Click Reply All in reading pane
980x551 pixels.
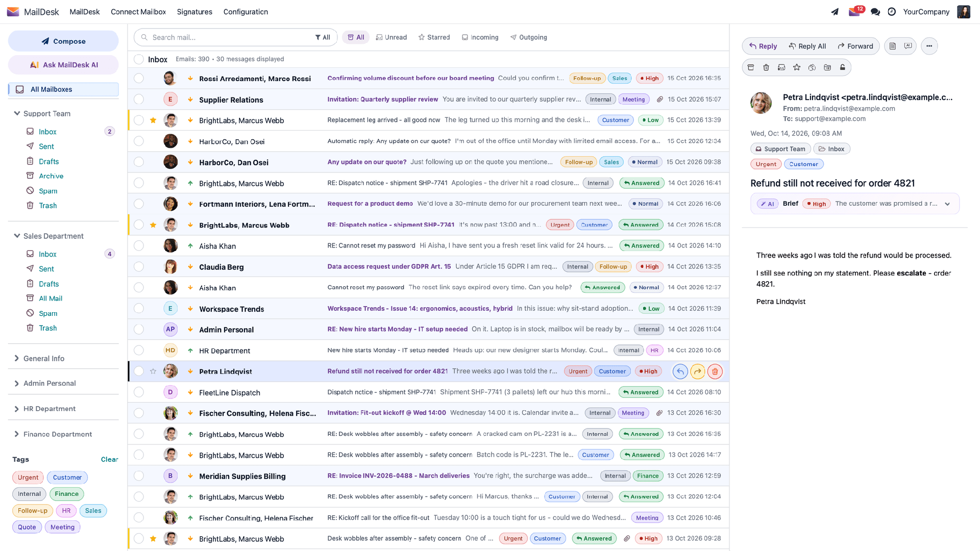tap(807, 46)
